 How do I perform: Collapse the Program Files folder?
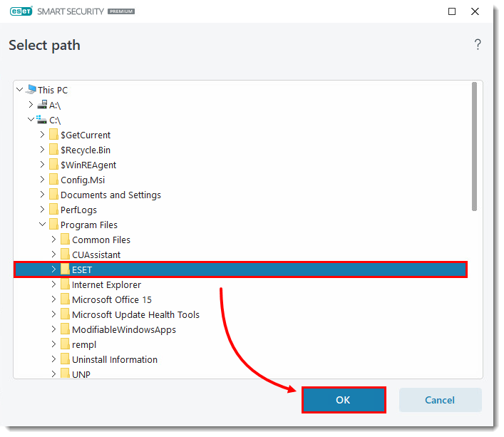[x=43, y=225]
